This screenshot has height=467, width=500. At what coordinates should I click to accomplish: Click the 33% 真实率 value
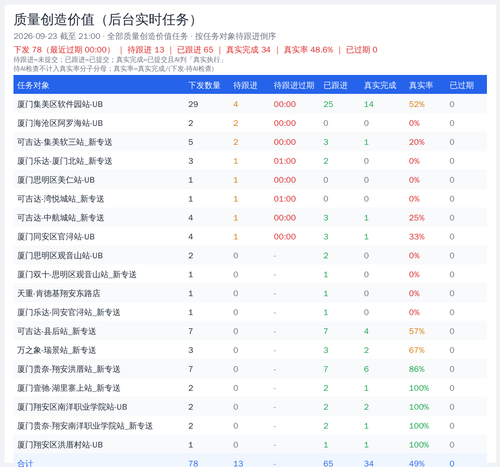(x=417, y=237)
